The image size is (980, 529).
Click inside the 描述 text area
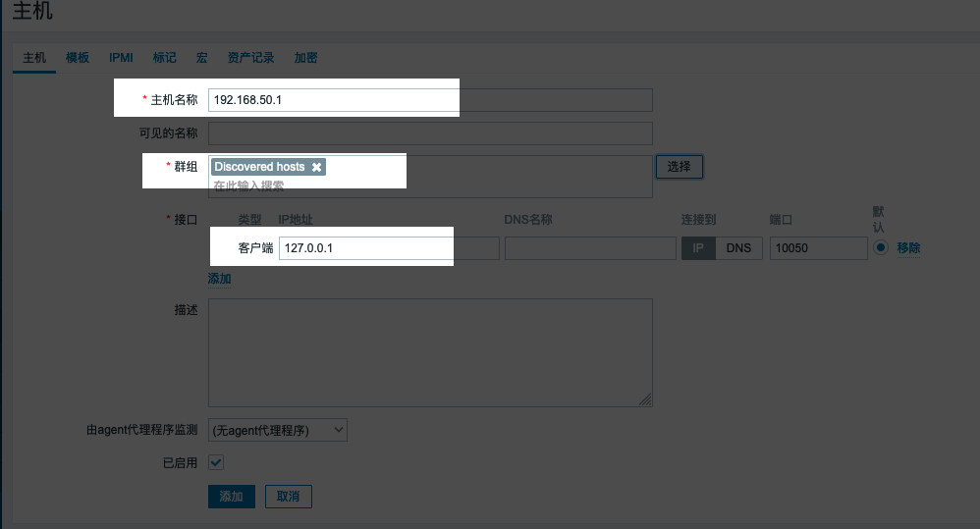430,352
